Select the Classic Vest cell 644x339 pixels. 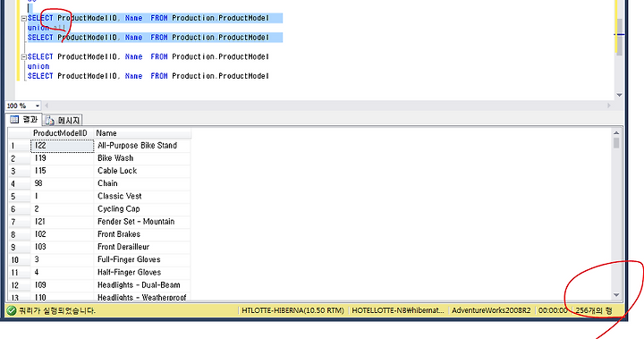142,197
